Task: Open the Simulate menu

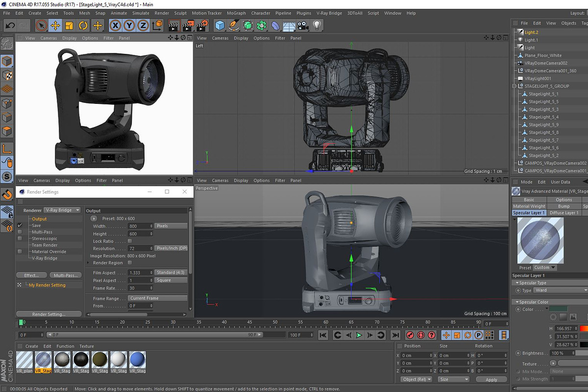Action: coord(141,13)
